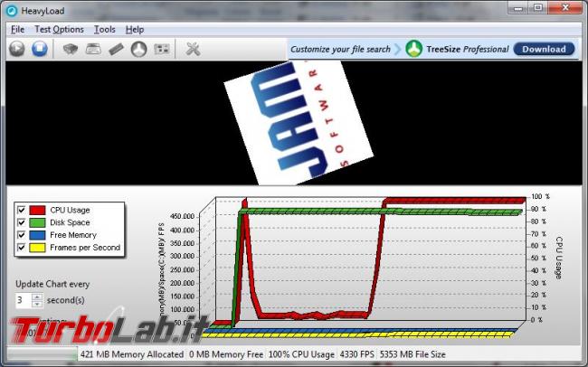Click the green Disk Space color swatch
Image resolution: width=588 pixels, height=367 pixels.
[37, 222]
